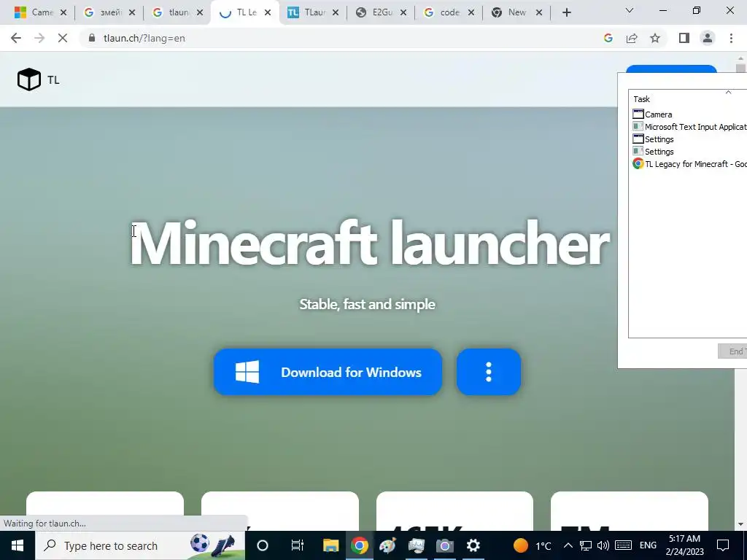Open Settings gear on taskbar

tap(473, 545)
